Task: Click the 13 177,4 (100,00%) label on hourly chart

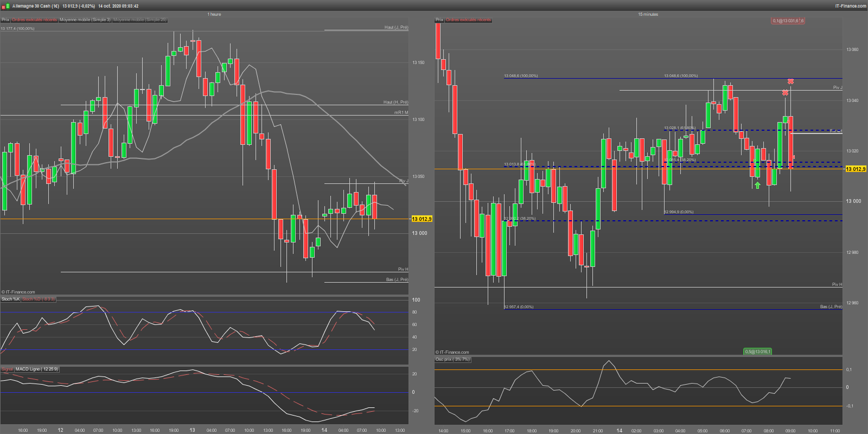Action: click(18, 28)
